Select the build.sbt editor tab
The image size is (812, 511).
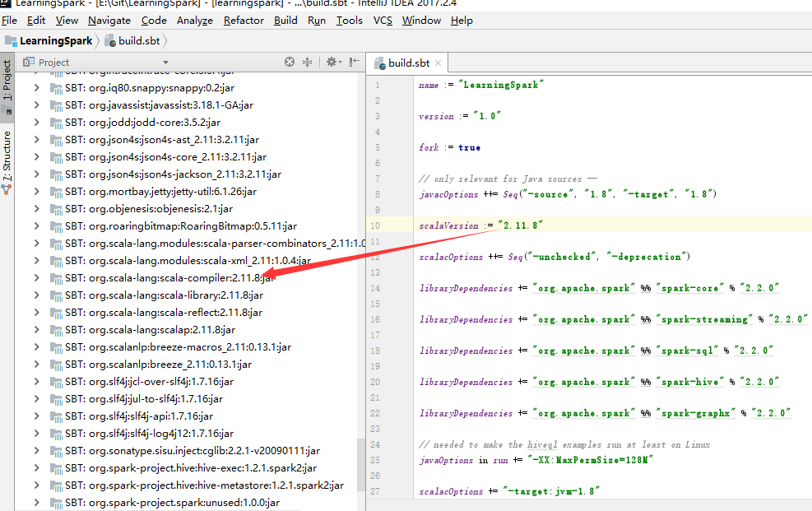(x=408, y=63)
